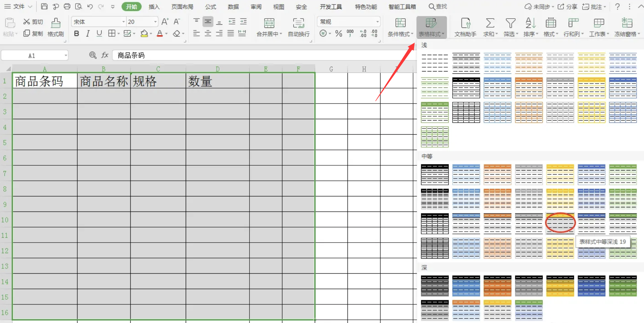Click the Freeze Panes (冻结窗格) icon
This screenshot has width=644, height=323.
[627, 23]
